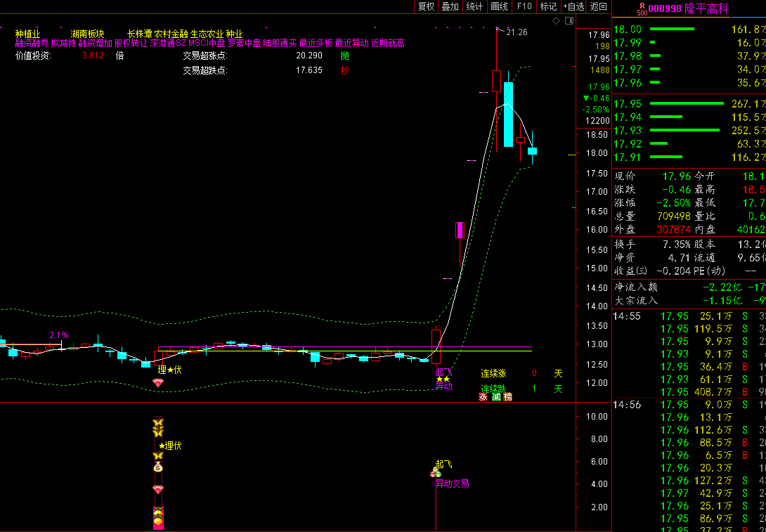766x532 pixels.
Task: Click the red 涨 badge
Action: coord(483,396)
